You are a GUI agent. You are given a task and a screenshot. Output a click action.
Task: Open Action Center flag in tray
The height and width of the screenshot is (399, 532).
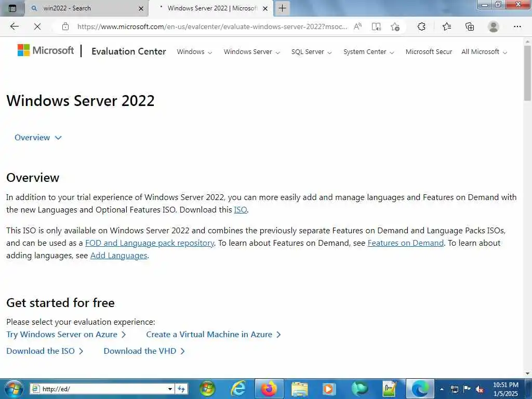(467, 389)
